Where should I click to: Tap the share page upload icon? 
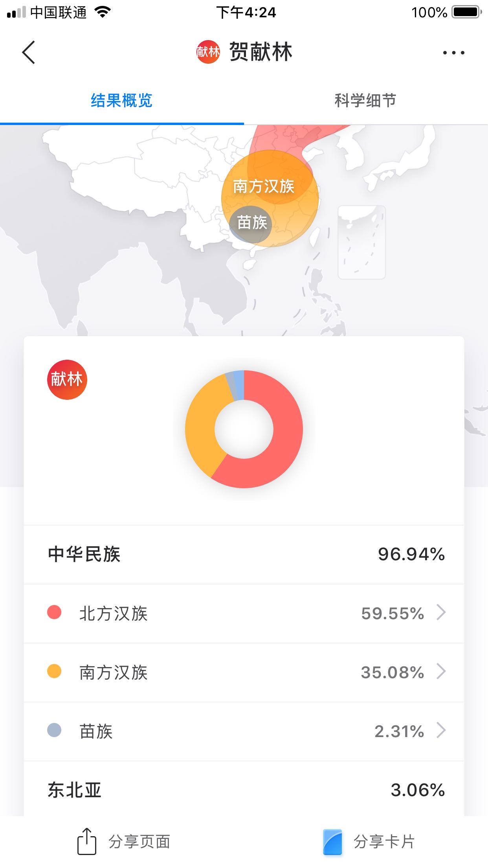(86, 841)
